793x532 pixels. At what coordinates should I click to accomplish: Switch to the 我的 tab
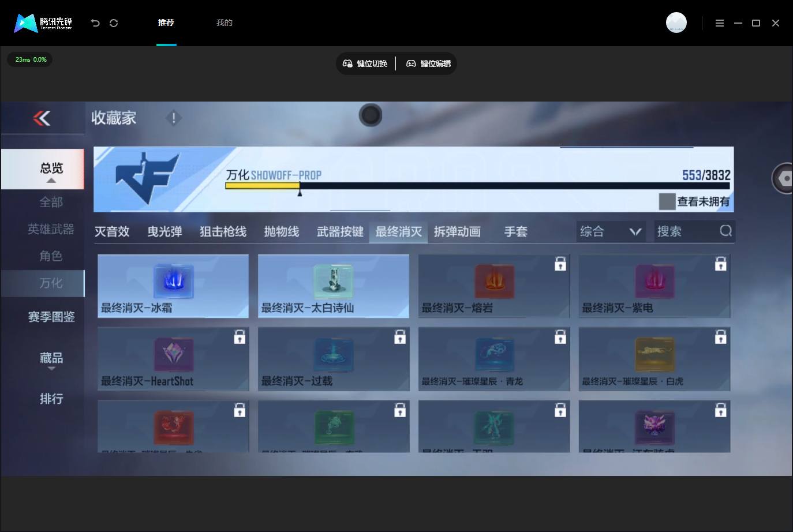click(224, 23)
